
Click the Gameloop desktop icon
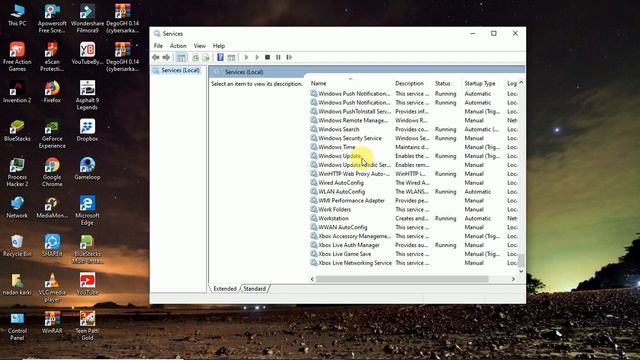coord(87,169)
